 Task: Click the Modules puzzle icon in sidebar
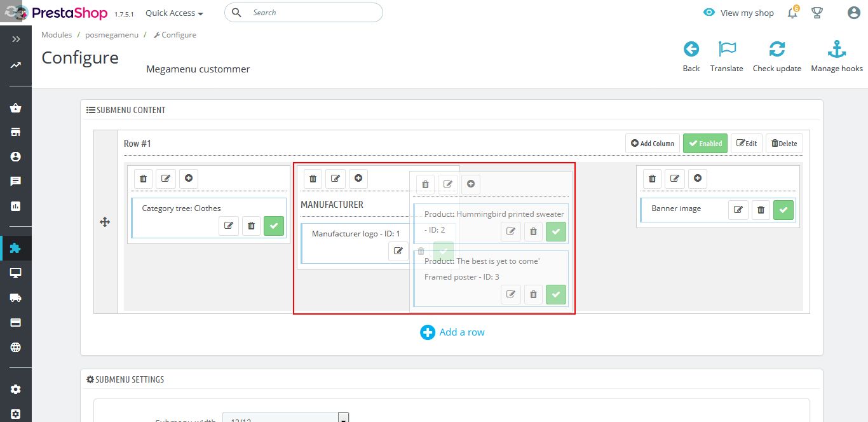coord(16,248)
